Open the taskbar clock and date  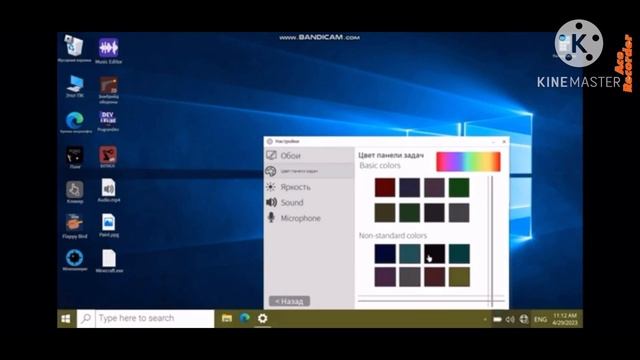coord(565,319)
